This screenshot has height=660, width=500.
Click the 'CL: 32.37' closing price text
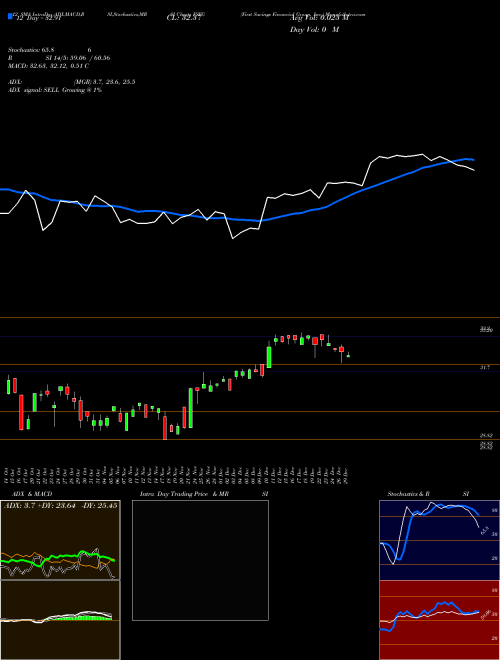point(184,18)
